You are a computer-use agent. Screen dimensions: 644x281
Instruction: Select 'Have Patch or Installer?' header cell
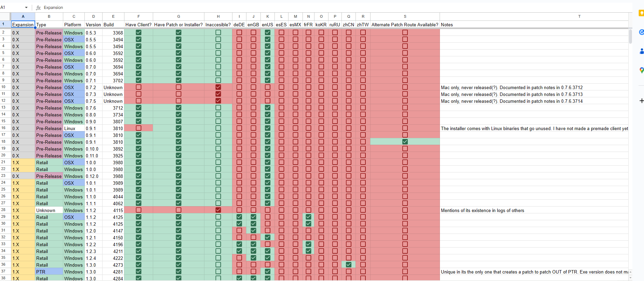point(178,25)
